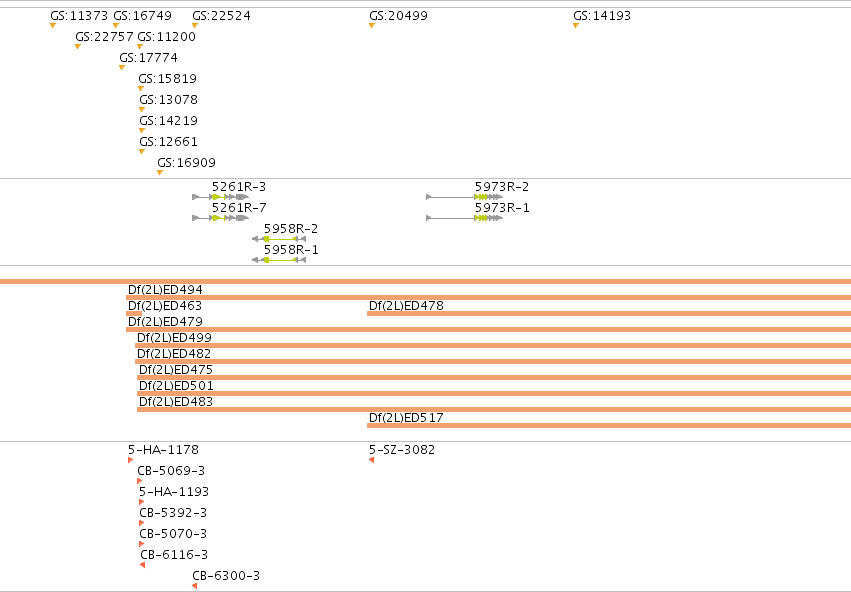The image size is (851, 592).
Task: Select the Df(2L)ED501 deletion bar
Action: [x=494, y=393]
